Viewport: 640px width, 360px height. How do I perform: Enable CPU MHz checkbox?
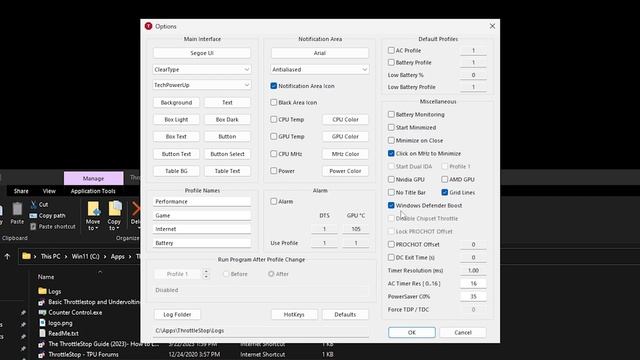click(x=273, y=154)
